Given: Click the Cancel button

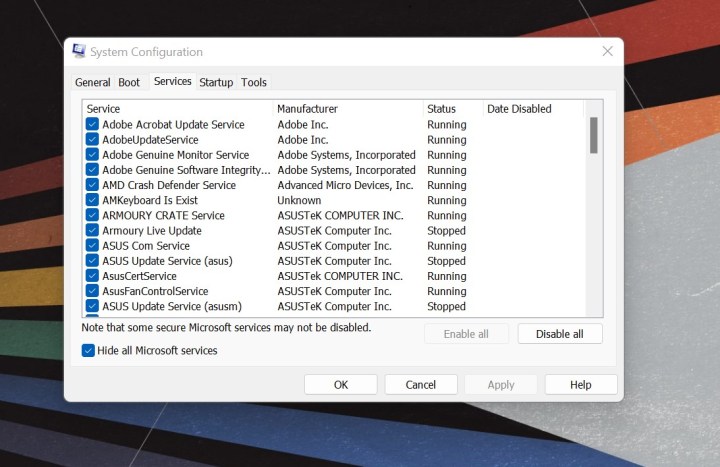Looking at the screenshot, I should 421,385.
